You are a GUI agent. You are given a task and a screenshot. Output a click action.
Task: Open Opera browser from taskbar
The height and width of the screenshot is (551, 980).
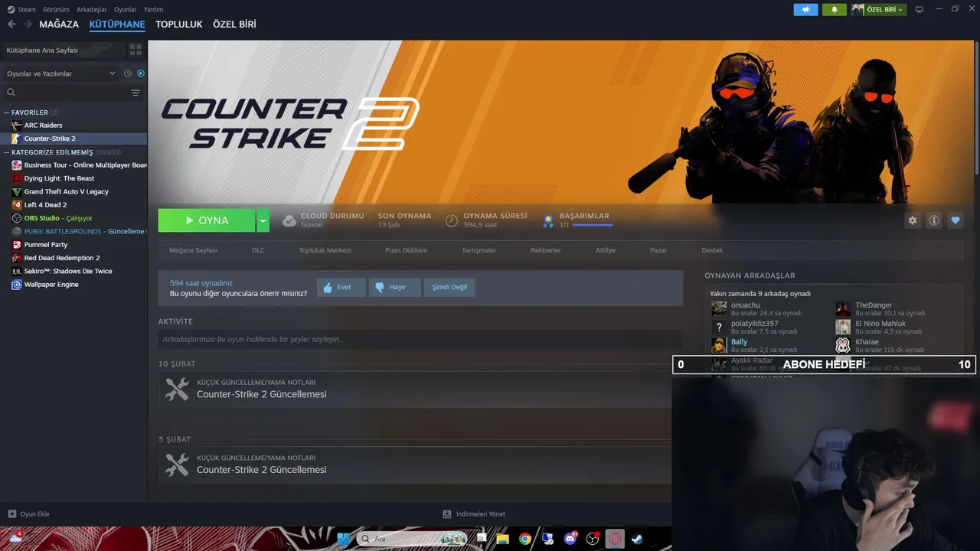[x=615, y=539]
